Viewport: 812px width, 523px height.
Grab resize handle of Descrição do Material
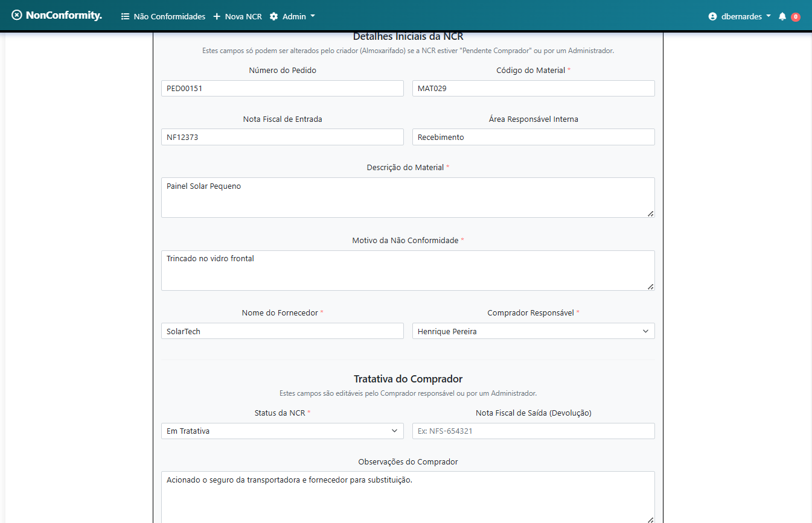click(650, 214)
